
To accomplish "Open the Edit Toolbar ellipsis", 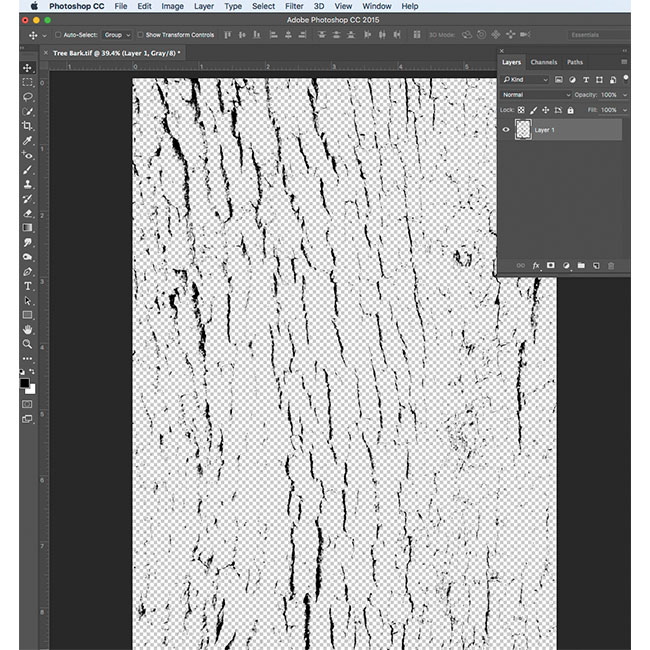I will click(x=28, y=358).
